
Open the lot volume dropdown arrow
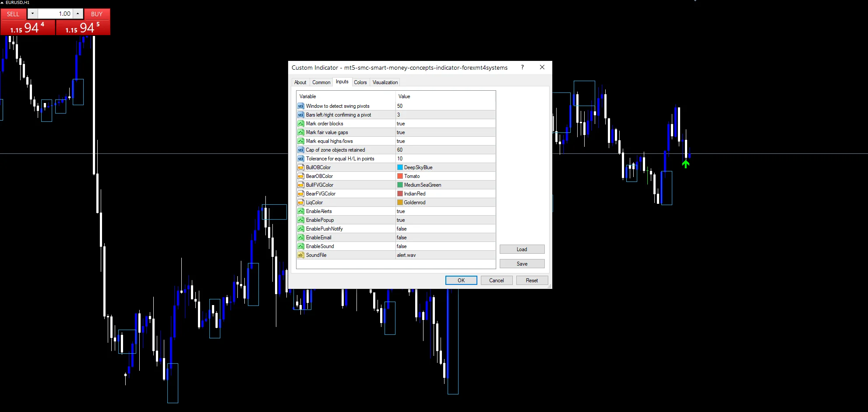pos(32,14)
